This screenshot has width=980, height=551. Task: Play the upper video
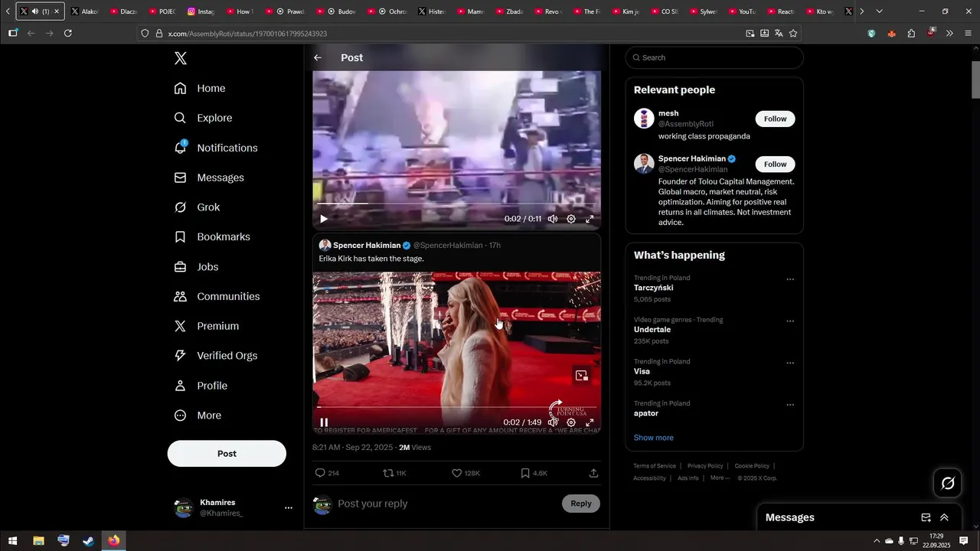click(324, 219)
